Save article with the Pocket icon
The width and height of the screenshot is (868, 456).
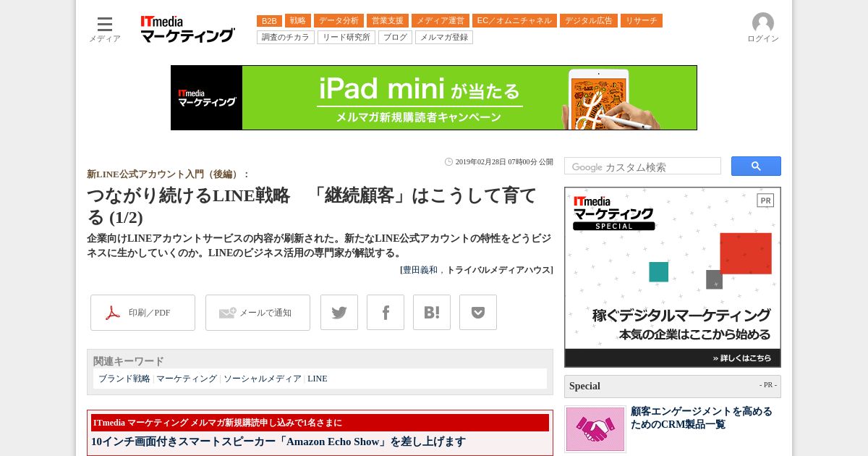click(x=478, y=313)
